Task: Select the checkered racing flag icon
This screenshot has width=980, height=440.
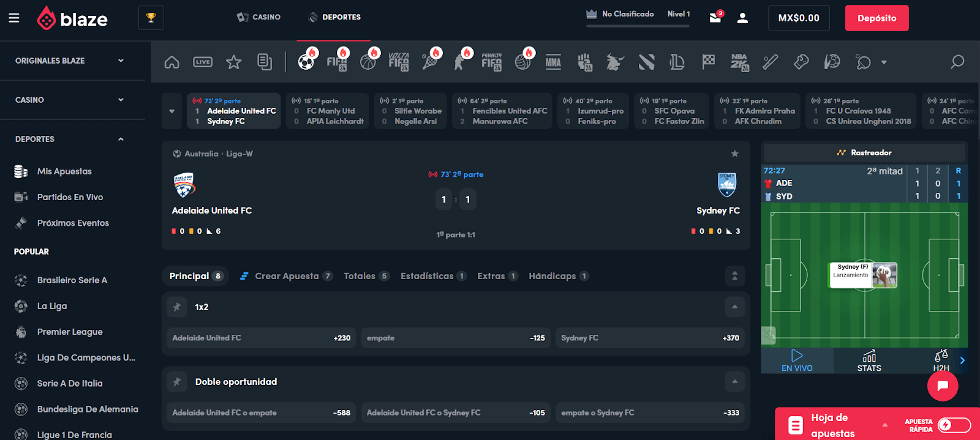Action: (708, 62)
